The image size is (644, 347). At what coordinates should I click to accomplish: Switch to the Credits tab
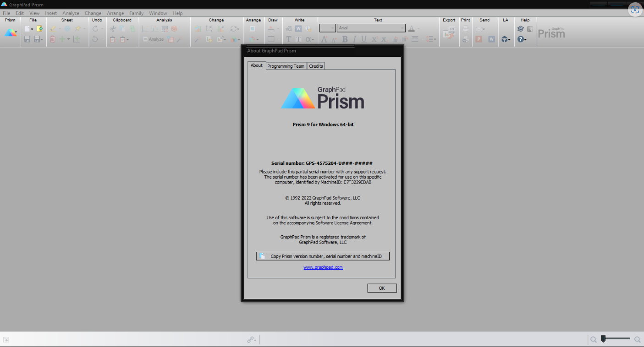[316, 66]
